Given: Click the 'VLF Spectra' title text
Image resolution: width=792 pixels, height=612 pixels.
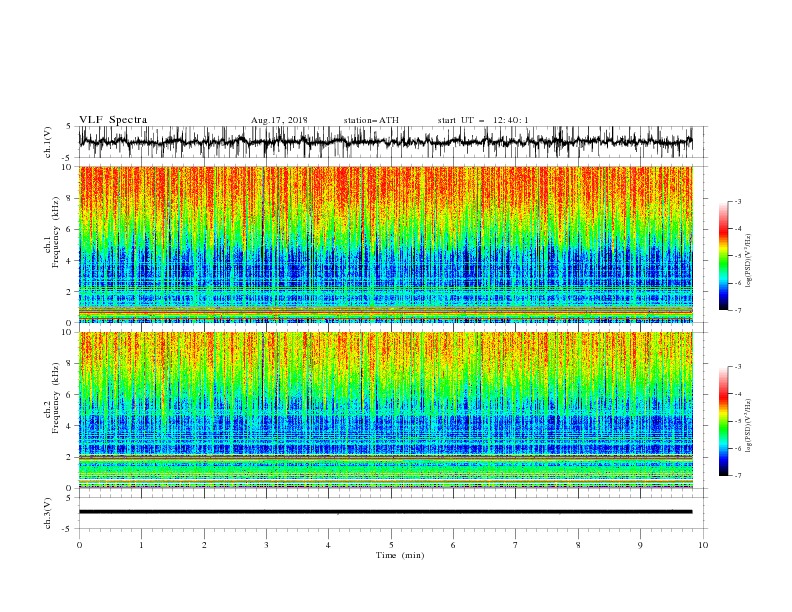Looking at the screenshot, I should (x=113, y=120).
